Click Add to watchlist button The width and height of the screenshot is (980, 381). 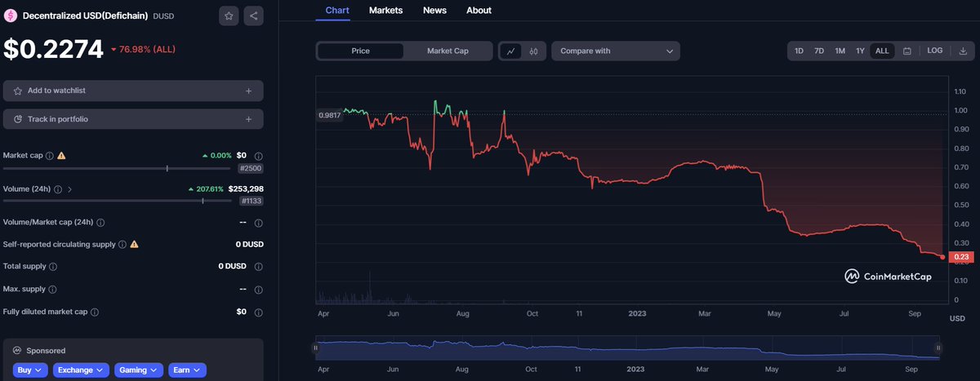tap(133, 91)
